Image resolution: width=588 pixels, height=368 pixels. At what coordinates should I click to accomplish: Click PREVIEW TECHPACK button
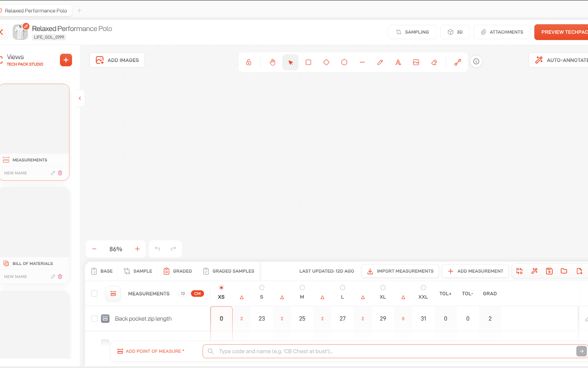[x=561, y=32]
